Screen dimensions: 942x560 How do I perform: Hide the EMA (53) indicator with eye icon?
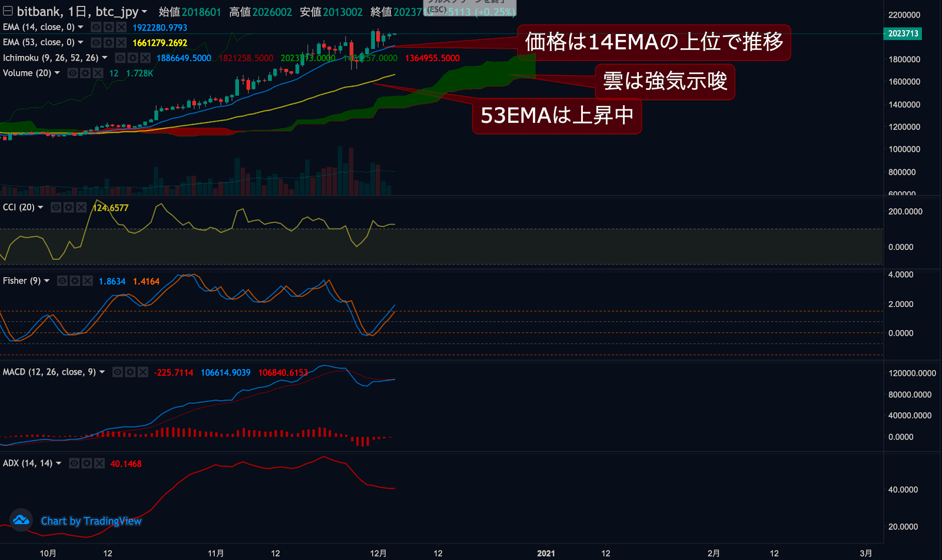tap(96, 42)
